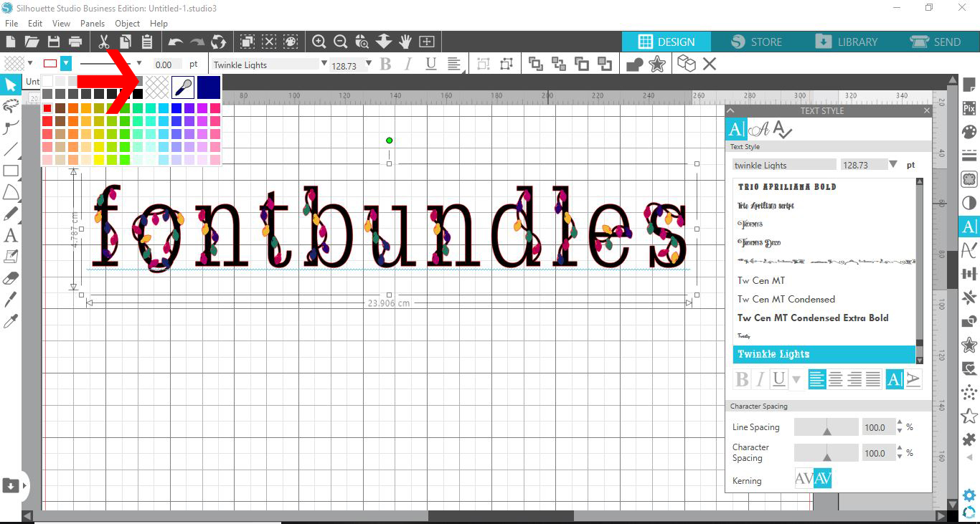Click the font name field in Text Style panel

click(x=784, y=165)
